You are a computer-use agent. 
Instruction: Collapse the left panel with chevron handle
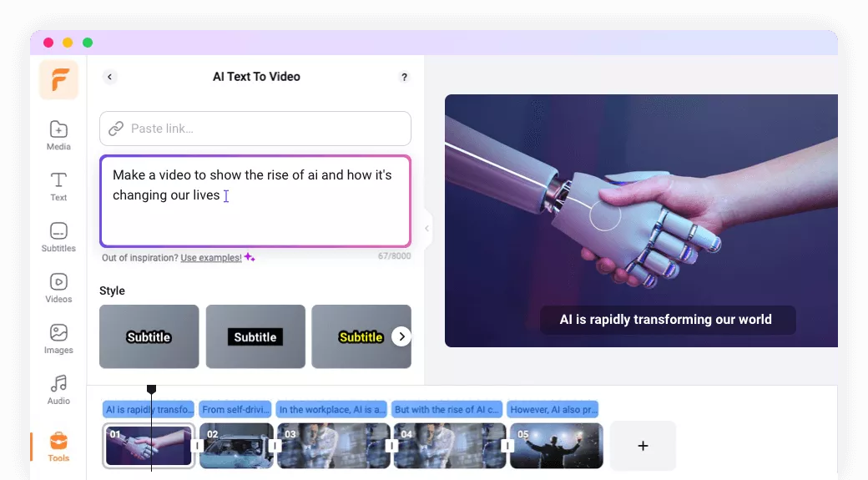coord(426,228)
